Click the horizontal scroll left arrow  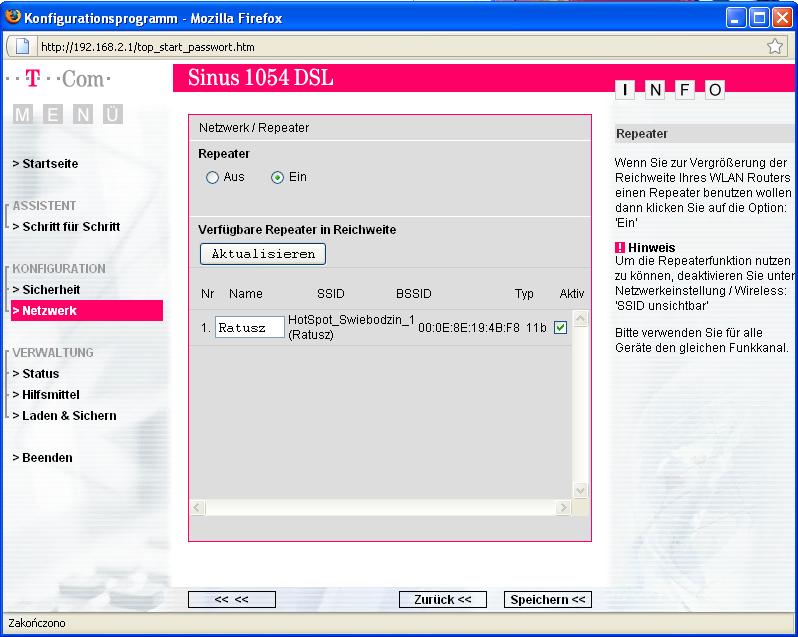[197, 507]
